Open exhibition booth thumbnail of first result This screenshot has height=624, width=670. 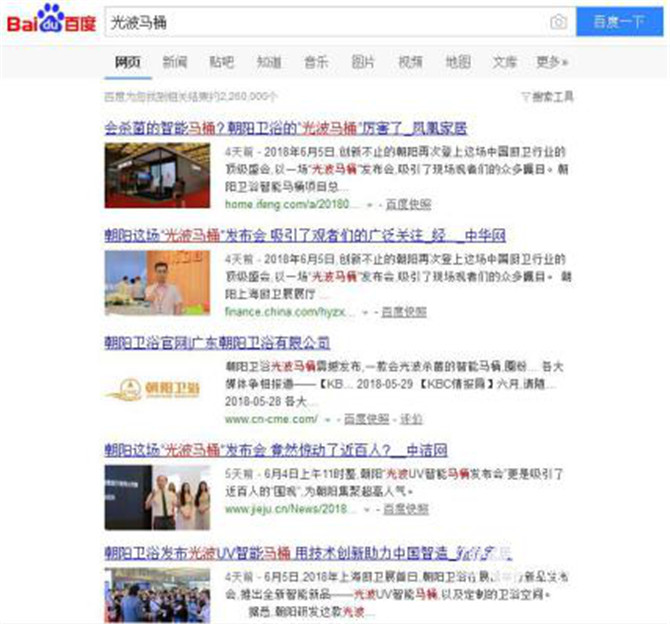157,176
